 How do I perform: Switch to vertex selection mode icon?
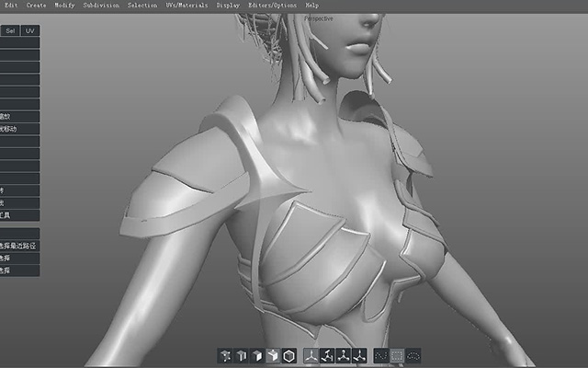pyautogui.click(x=241, y=355)
